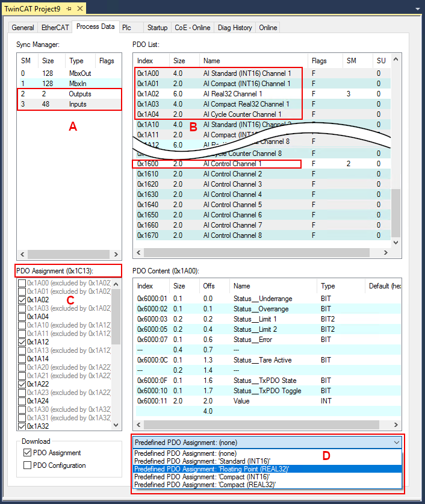Image resolution: width=425 pixels, height=504 pixels.
Task: Choose 'Compact (REAL32)' predefined assignment
Action: point(267,485)
